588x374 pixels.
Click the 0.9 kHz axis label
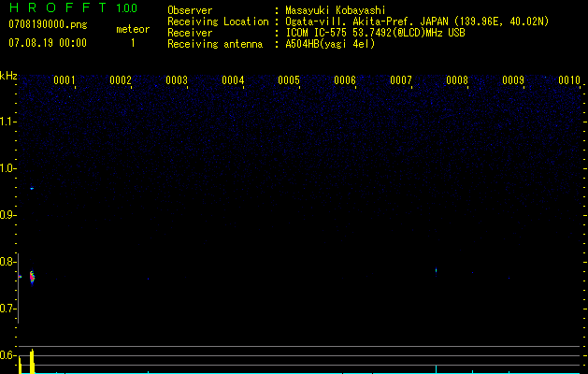tap(7, 215)
